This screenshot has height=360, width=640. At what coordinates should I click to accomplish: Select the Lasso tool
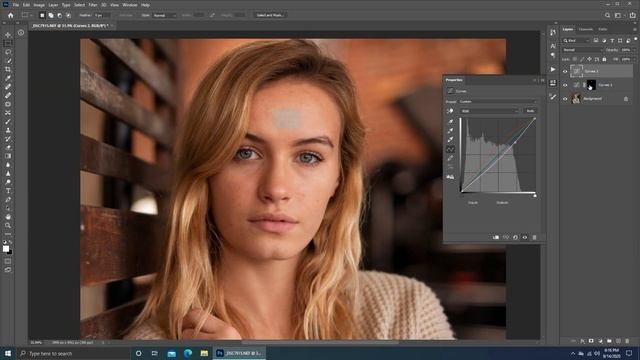[8, 52]
